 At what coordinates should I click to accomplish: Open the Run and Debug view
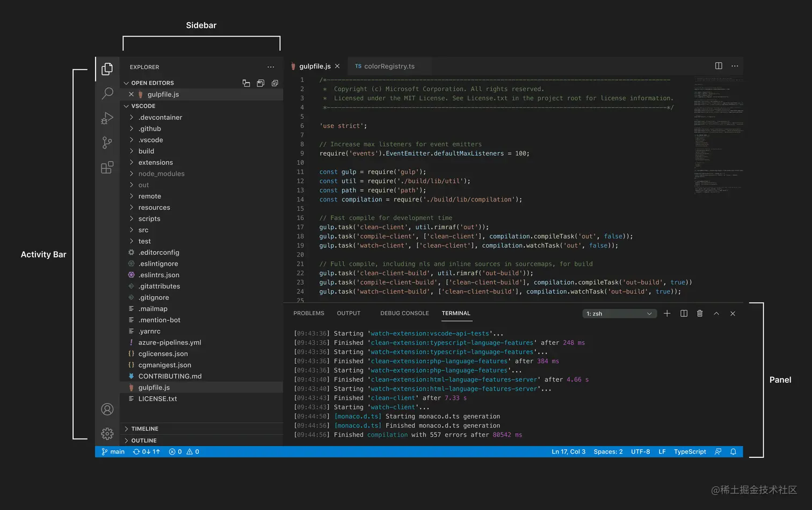pyautogui.click(x=107, y=118)
